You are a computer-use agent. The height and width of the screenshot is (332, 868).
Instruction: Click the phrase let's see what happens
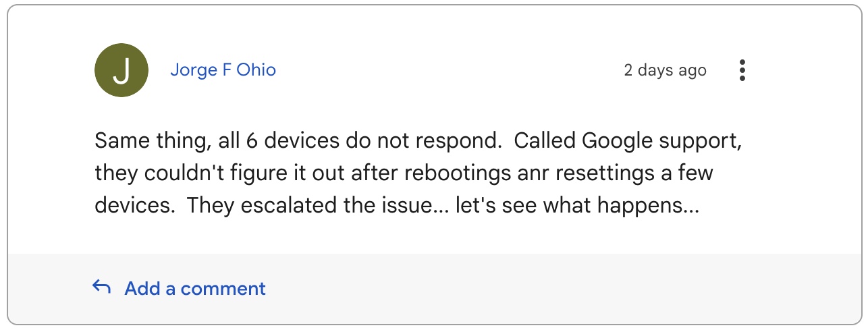577,206
